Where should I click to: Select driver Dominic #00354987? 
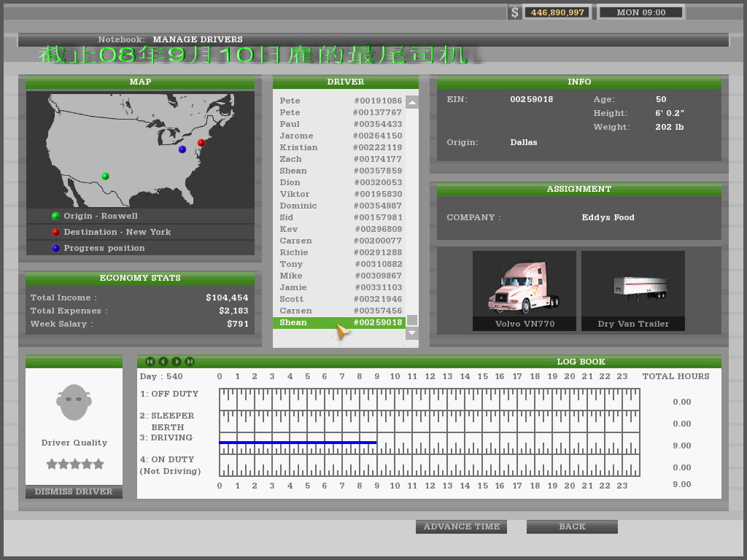[341, 206]
